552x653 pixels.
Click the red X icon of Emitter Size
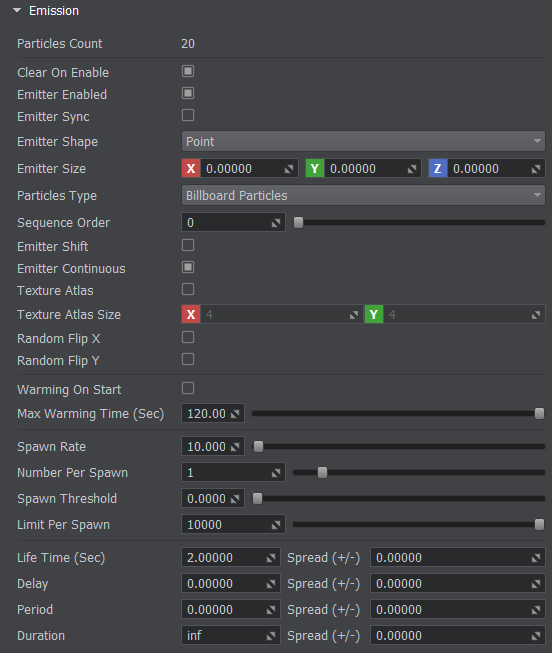coord(191,169)
